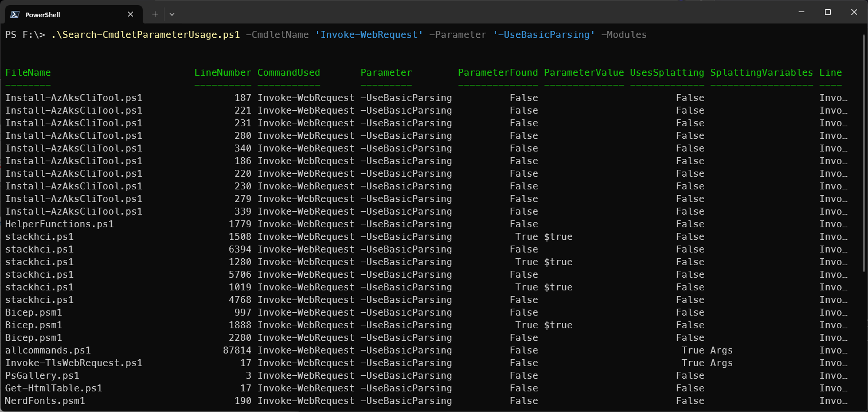868x412 pixels.
Task: Click line number 87814 for allcommands.ps1
Action: [237, 350]
